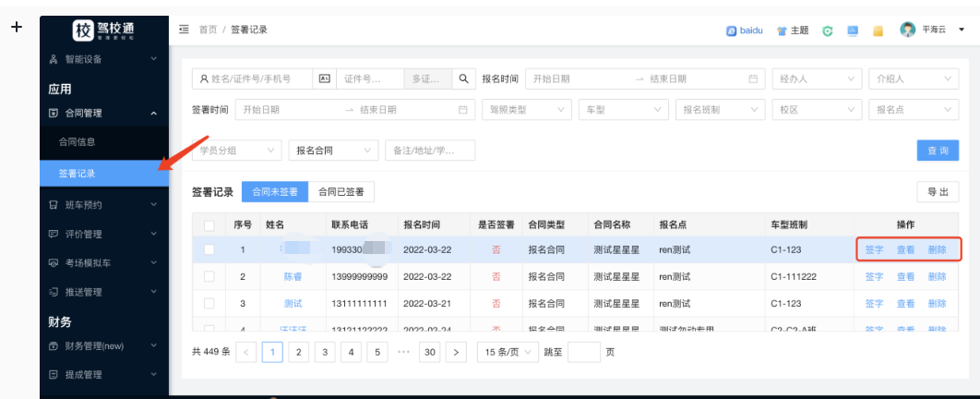
Task: Select 签署记录 in sidebar
Action: [x=104, y=174]
